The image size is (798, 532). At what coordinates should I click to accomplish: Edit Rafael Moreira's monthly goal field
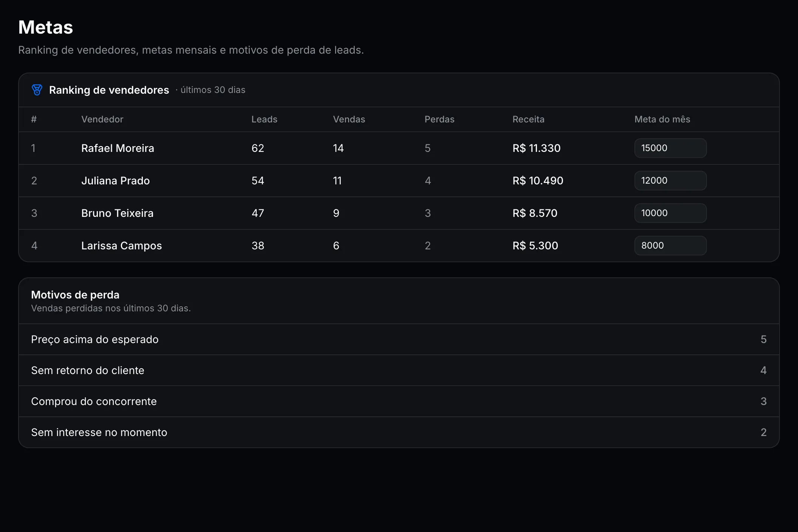pos(670,148)
